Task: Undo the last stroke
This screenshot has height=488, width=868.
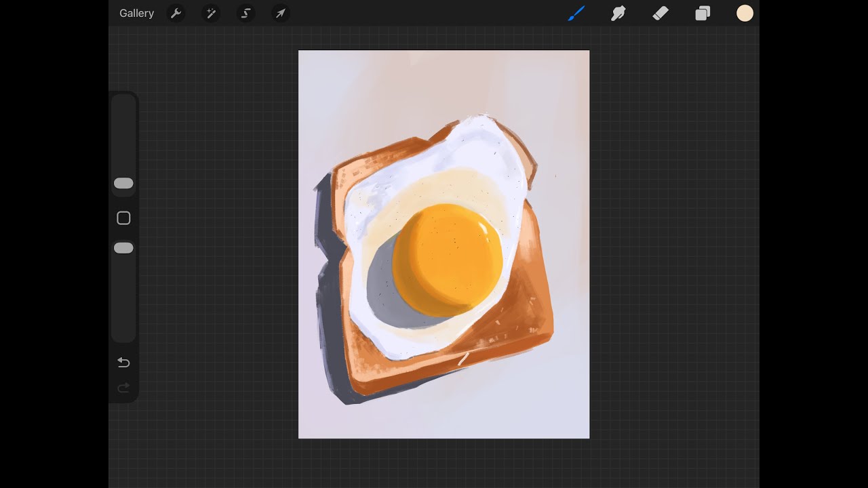Action: click(x=123, y=363)
